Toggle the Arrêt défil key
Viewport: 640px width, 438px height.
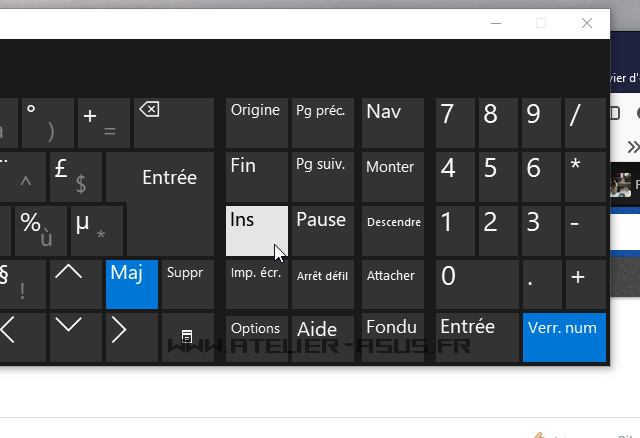tap(323, 284)
